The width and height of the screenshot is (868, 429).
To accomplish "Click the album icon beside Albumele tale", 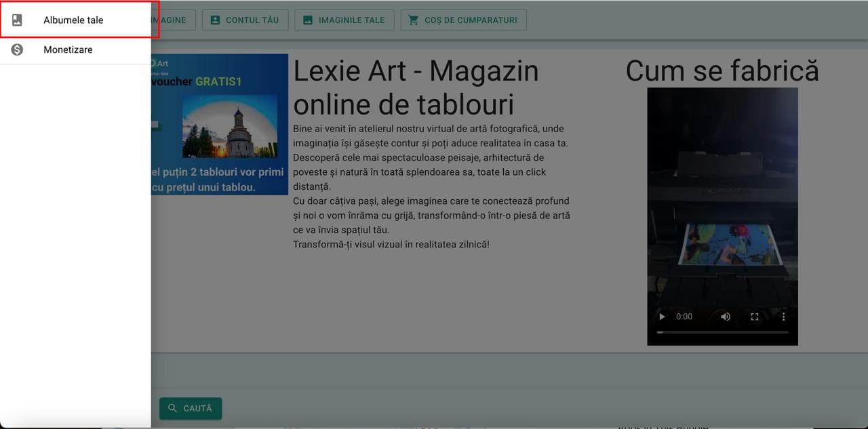I will (17, 20).
